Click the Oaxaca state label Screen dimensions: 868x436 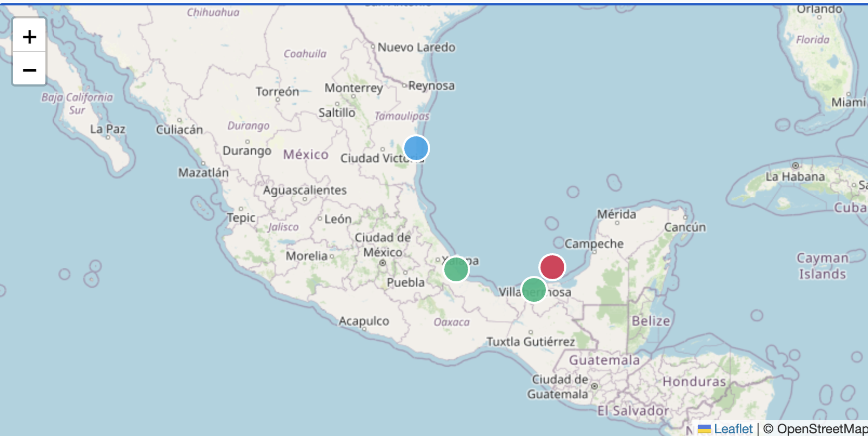click(x=451, y=322)
